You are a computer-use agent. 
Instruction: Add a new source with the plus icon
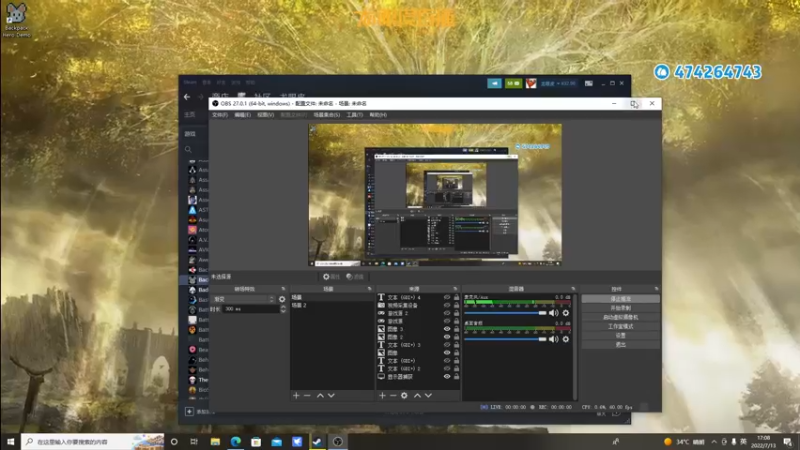382,395
